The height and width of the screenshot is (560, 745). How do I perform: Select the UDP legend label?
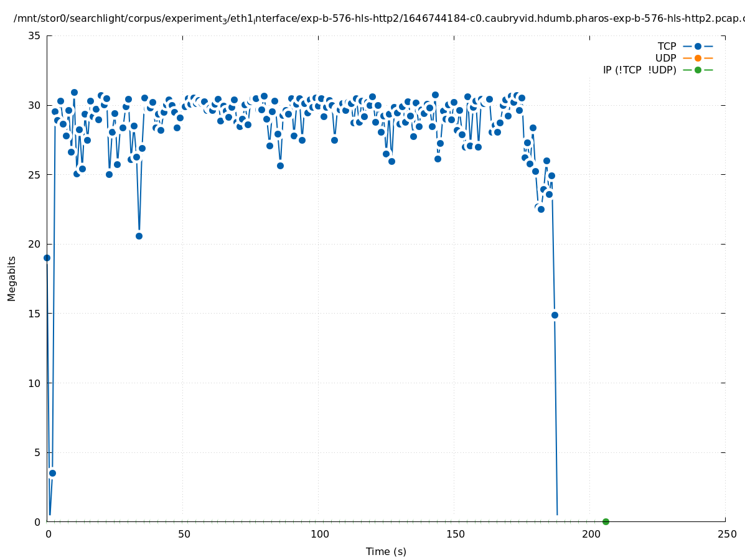tap(665, 58)
